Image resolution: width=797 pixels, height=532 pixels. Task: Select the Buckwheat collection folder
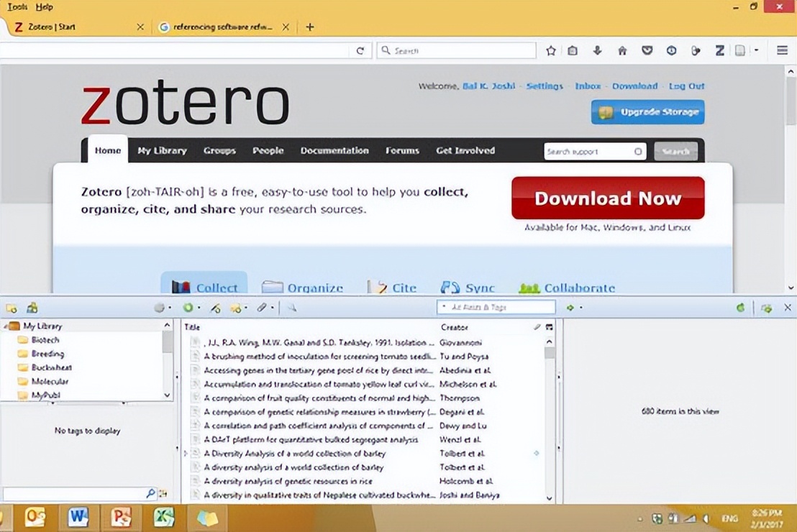(x=51, y=367)
